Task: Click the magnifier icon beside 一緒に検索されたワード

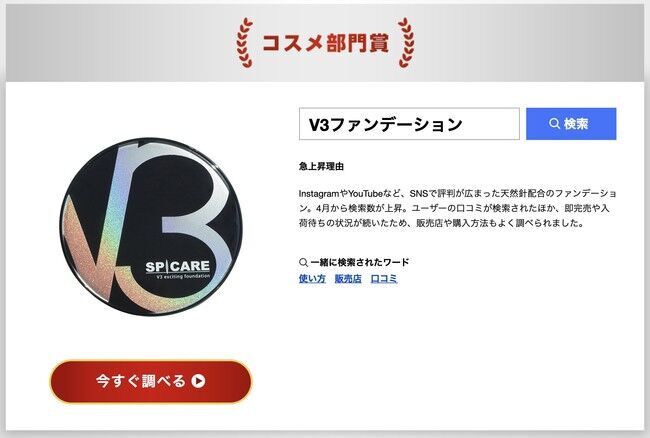Action: click(303, 262)
